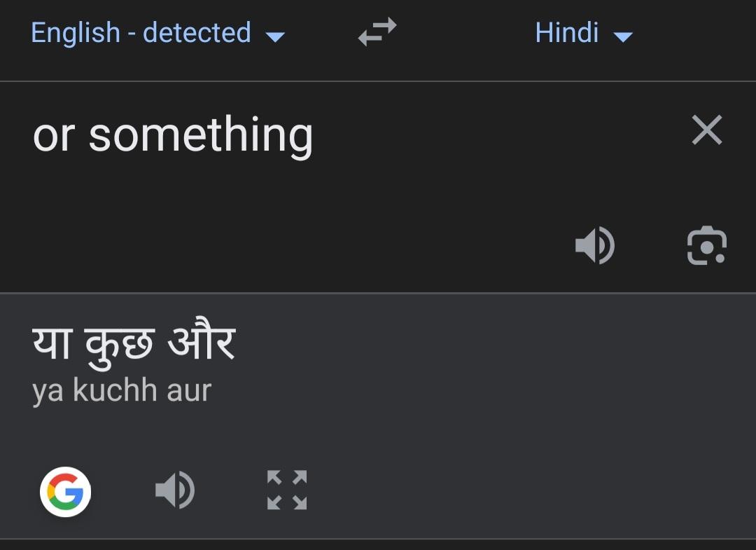Tap the Google logo icon
The image size is (756, 550).
click(x=66, y=492)
